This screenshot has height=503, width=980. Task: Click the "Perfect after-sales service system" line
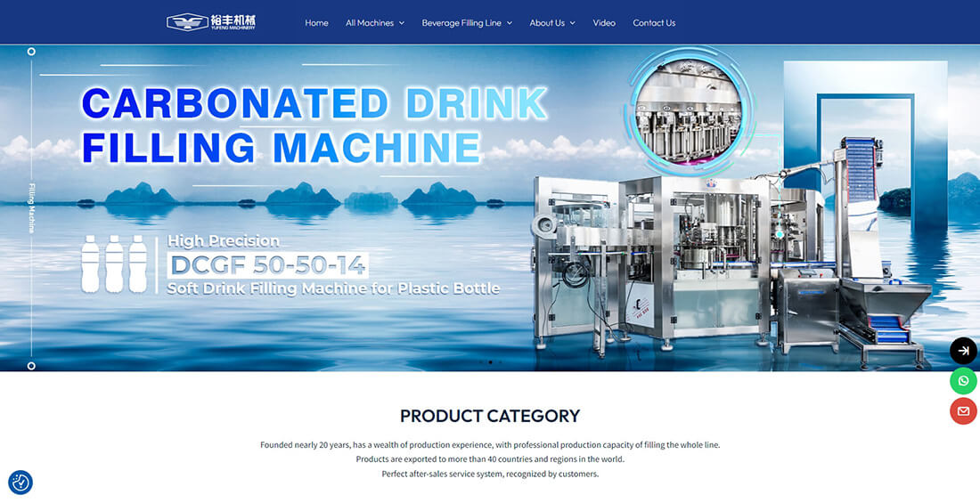tap(490, 474)
